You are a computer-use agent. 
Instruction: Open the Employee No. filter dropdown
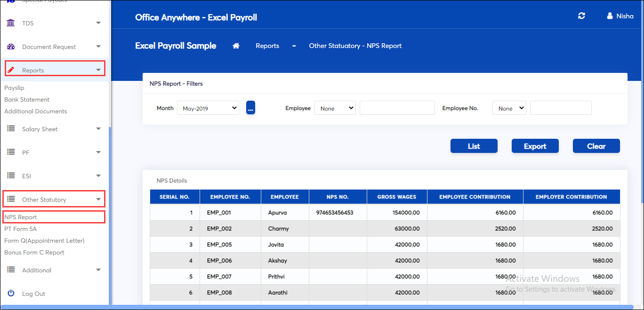pyautogui.click(x=509, y=108)
